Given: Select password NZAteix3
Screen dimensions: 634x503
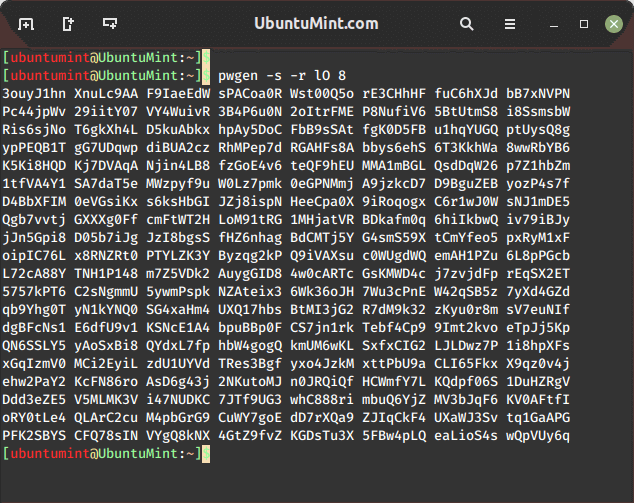Looking at the screenshot, I should [x=250, y=292].
